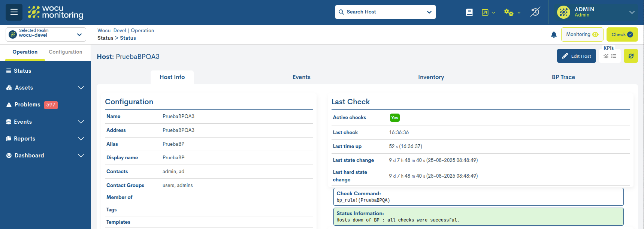Expand the Assets sidebar menu
The height and width of the screenshot is (229, 644).
45,88
